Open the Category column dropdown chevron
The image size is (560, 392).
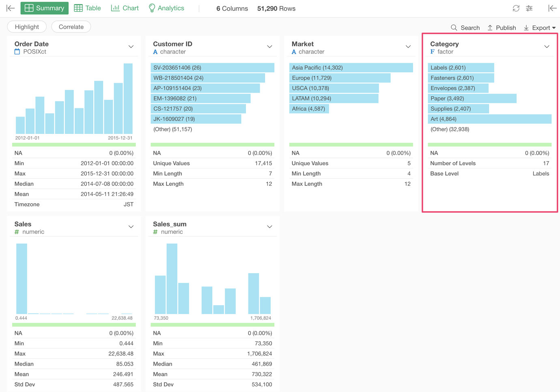pos(547,47)
